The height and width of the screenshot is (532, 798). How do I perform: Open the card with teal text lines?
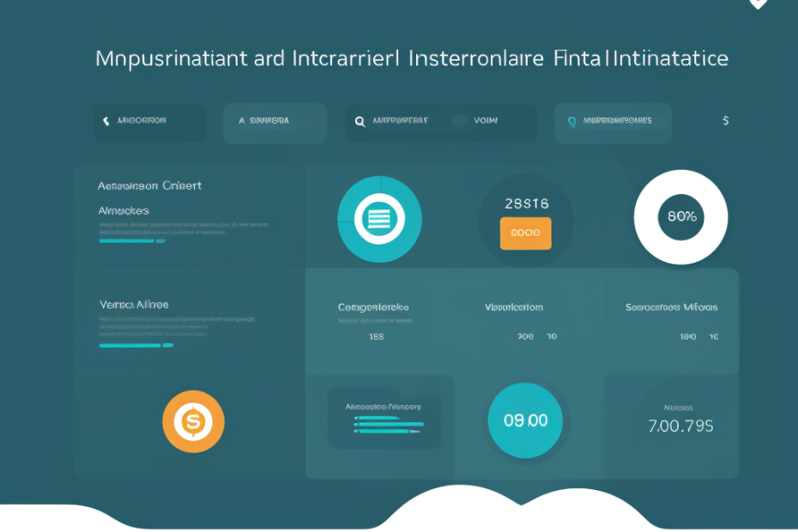(x=384, y=421)
